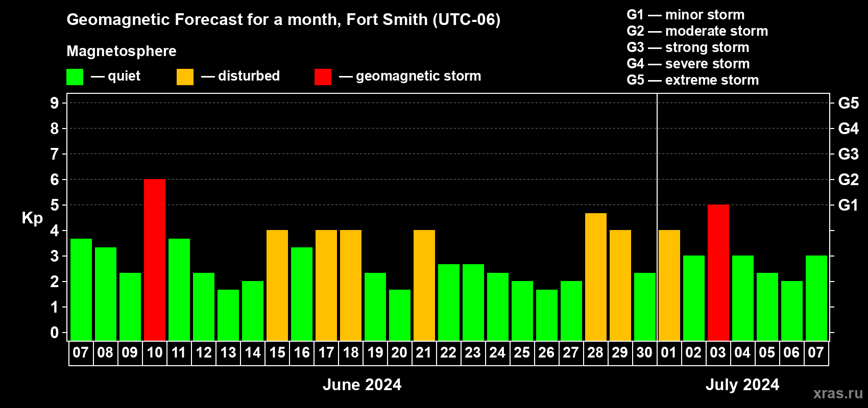The height and width of the screenshot is (408, 868).
Task: Open the xras.ru watermark link
Action: click(837, 393)
